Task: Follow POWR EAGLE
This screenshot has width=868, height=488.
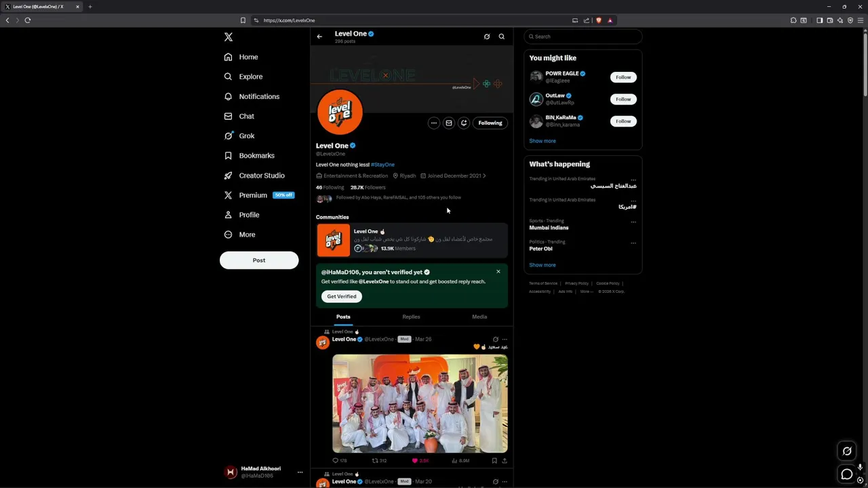Action: [623, 77]
